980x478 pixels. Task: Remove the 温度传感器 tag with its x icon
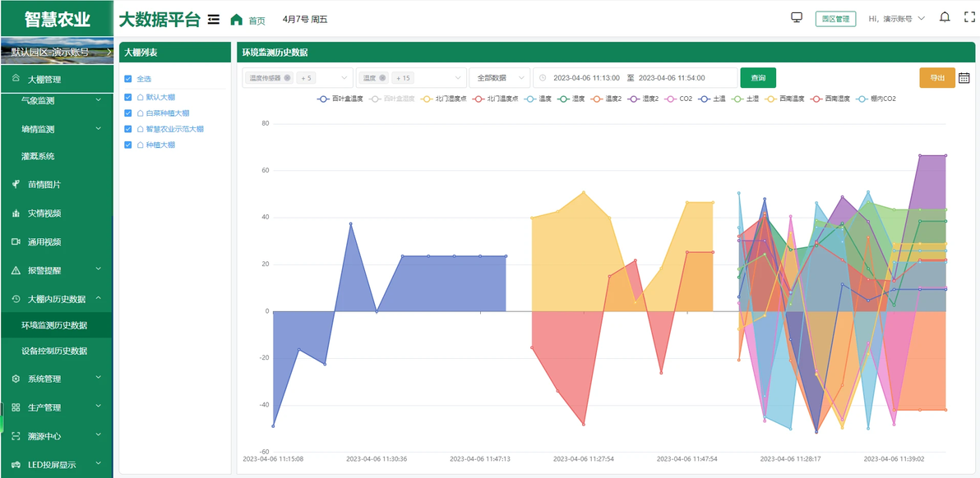[x=287, y=78]
